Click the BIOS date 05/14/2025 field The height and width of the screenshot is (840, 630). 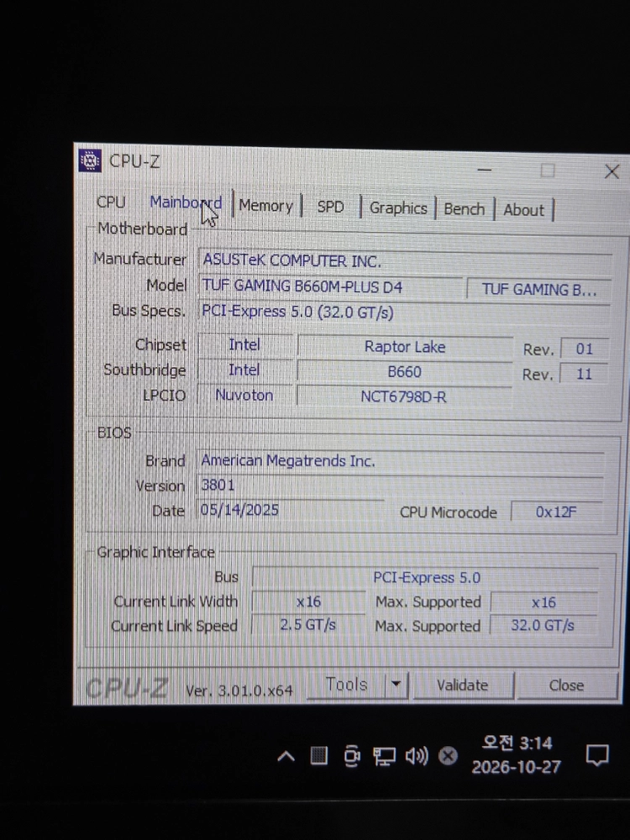291,510
